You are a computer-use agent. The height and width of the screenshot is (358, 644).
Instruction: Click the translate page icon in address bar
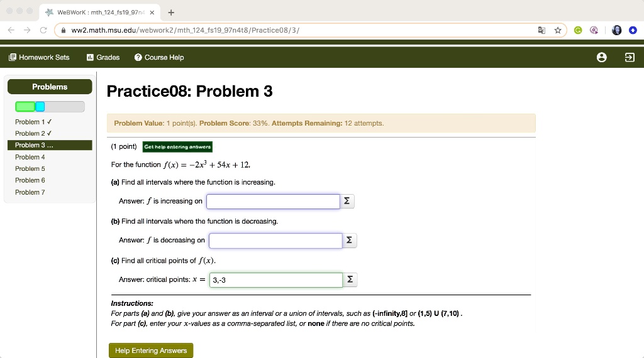click(x=541, y=30)
